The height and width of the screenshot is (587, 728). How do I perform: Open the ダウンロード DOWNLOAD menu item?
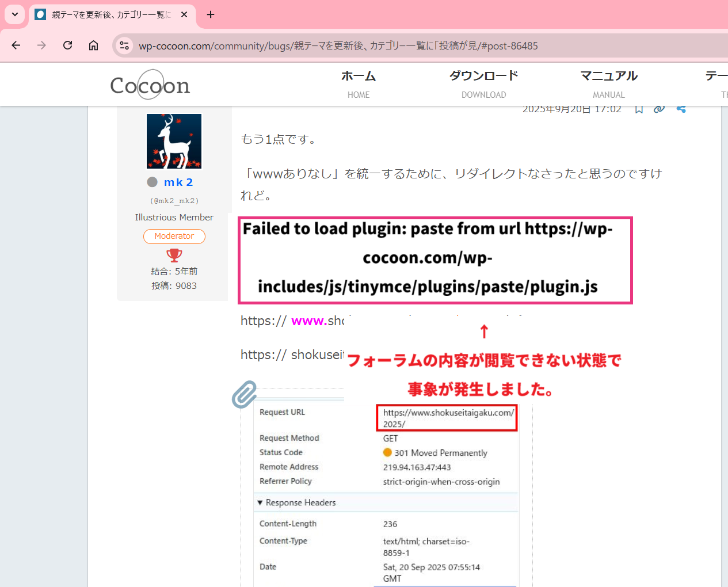pyautogui.click(x=483, y=84)
